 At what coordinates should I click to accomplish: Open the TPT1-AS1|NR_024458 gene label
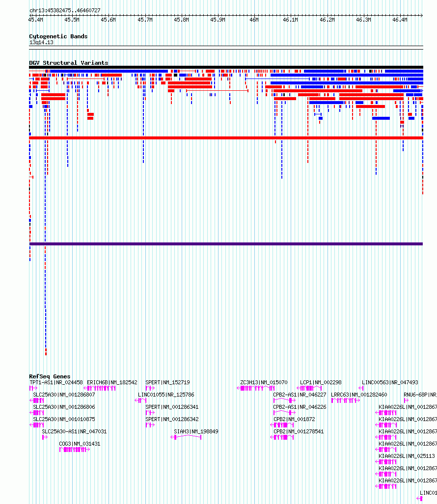point(56,382)
